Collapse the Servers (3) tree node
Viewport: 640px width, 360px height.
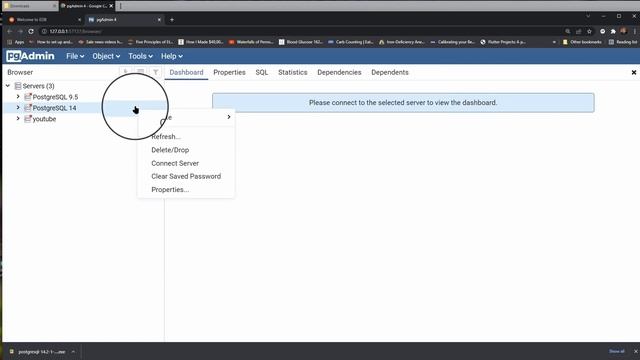coord(8,86)
